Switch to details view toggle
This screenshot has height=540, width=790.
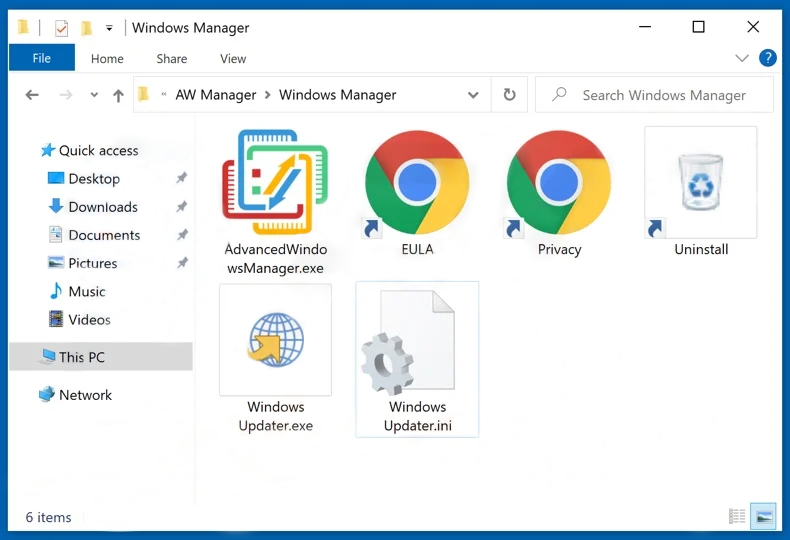tap(737, 517)
